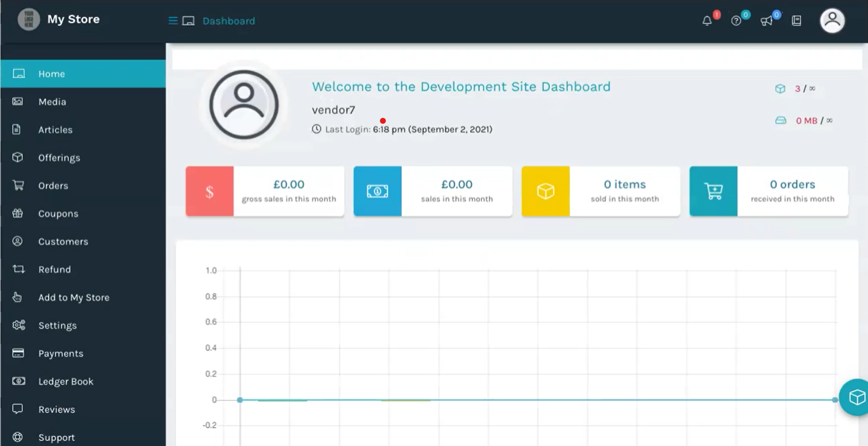The image size is (868, 446).
Task: Click the Support lifebuoy icon
Action: 18,437
